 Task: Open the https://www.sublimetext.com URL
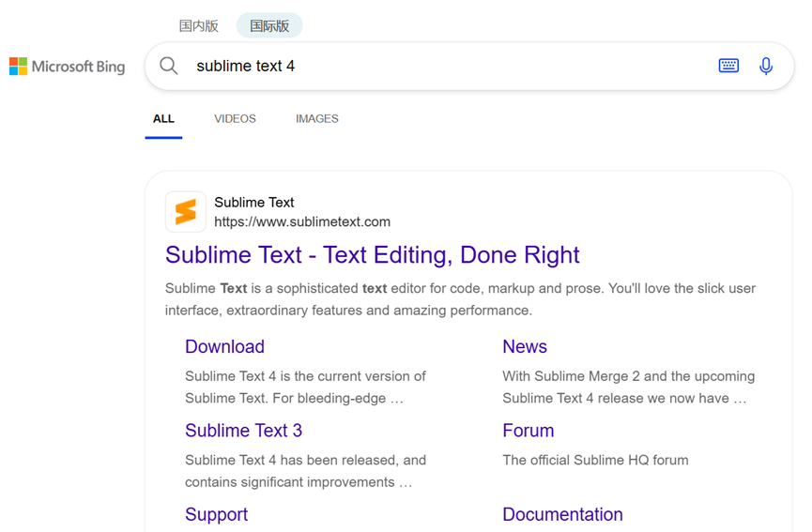pyautogui.click(x=302, y=222)
